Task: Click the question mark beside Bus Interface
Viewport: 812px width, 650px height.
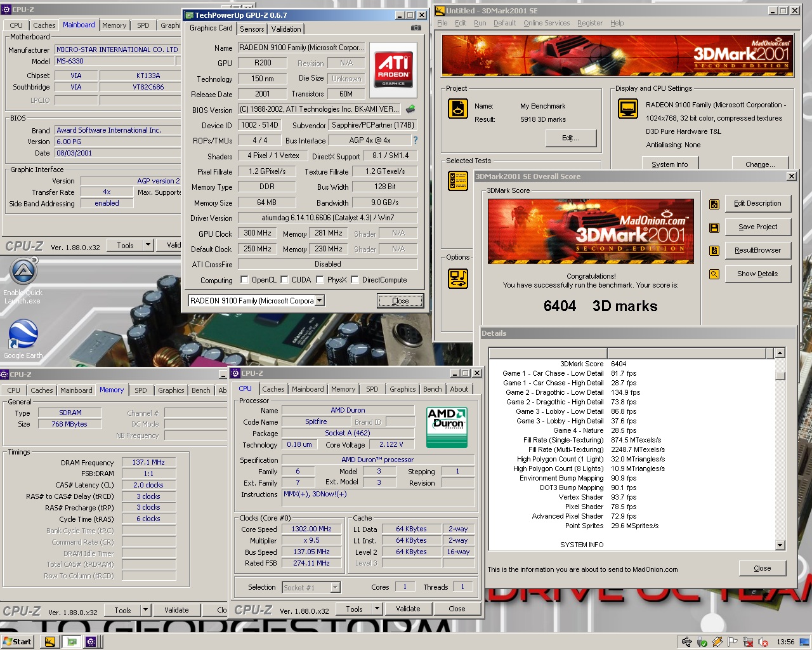Action: pos(416,140)
